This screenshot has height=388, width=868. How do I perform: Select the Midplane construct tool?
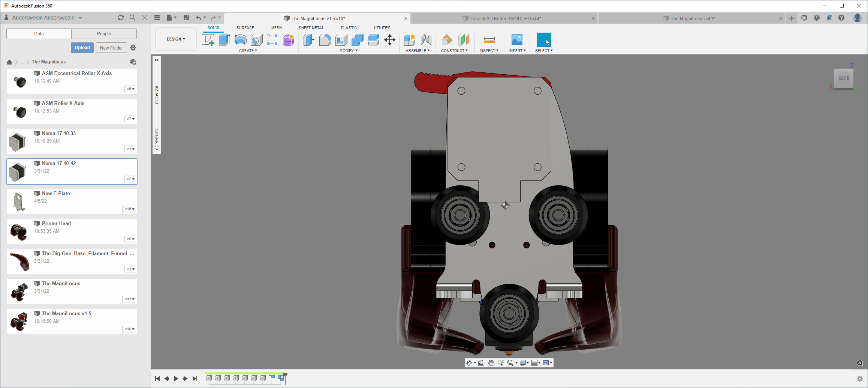[x=463, y=40]
